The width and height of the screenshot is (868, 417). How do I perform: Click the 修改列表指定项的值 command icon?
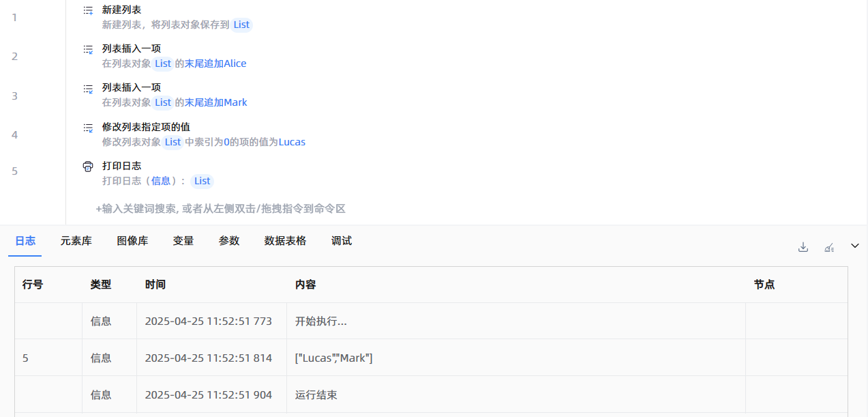click(x=88, y=128)
